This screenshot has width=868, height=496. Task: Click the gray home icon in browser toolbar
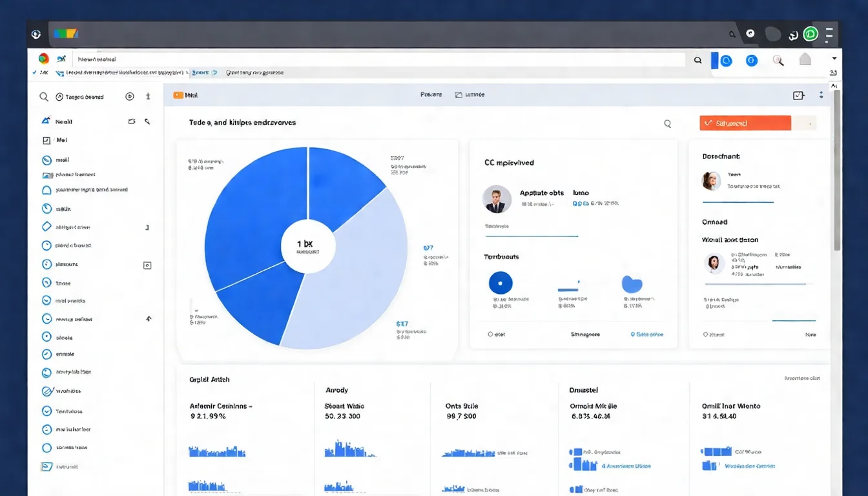(805, 60)
